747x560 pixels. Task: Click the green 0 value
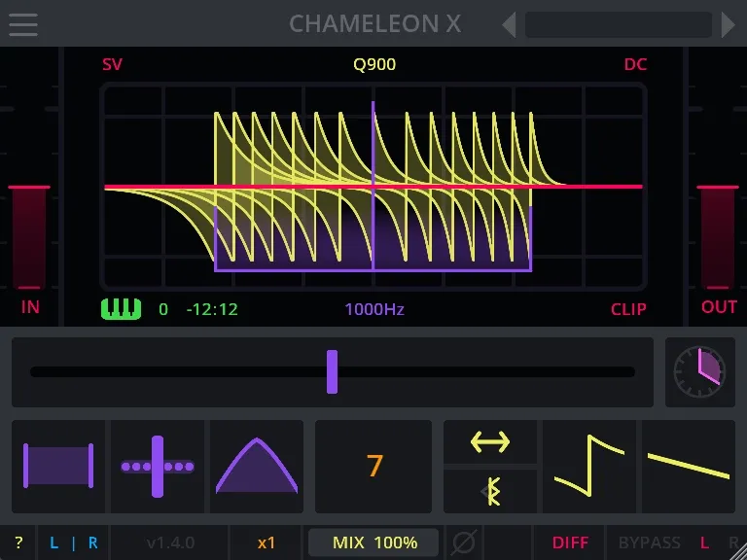(163, 309)
